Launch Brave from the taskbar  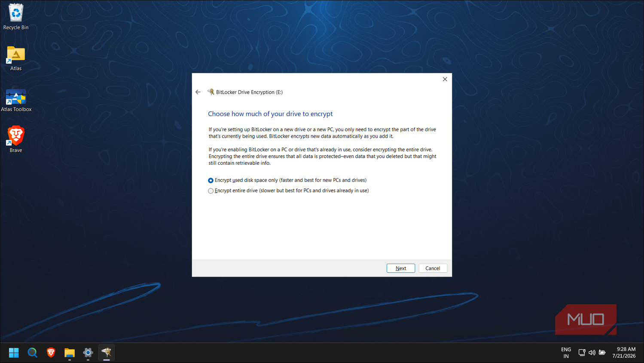[x=51, y=353]
